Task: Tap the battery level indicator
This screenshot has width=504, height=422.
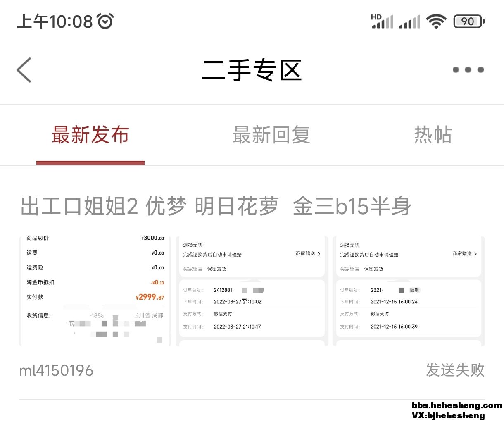Action: (468, 21)
